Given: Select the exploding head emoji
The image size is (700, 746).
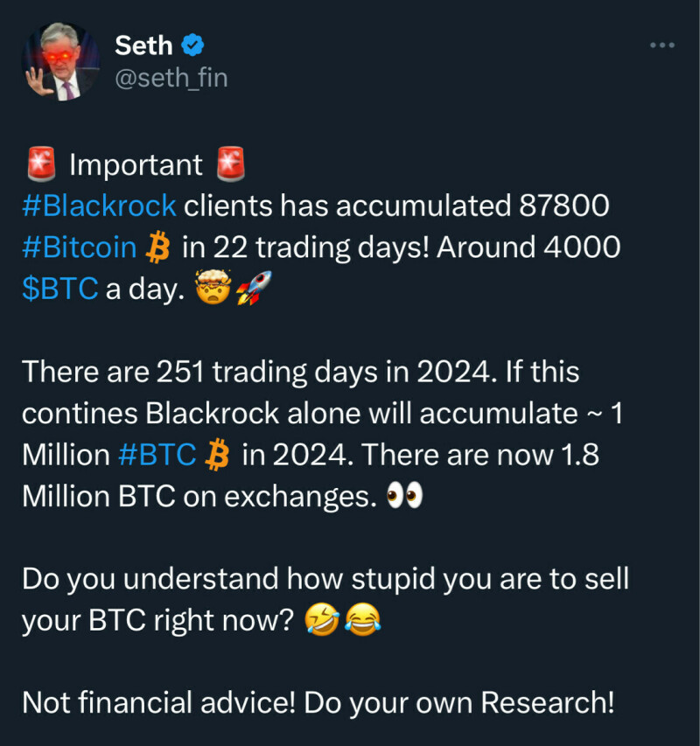Looking at the screenshot, I should pos(214,289).
